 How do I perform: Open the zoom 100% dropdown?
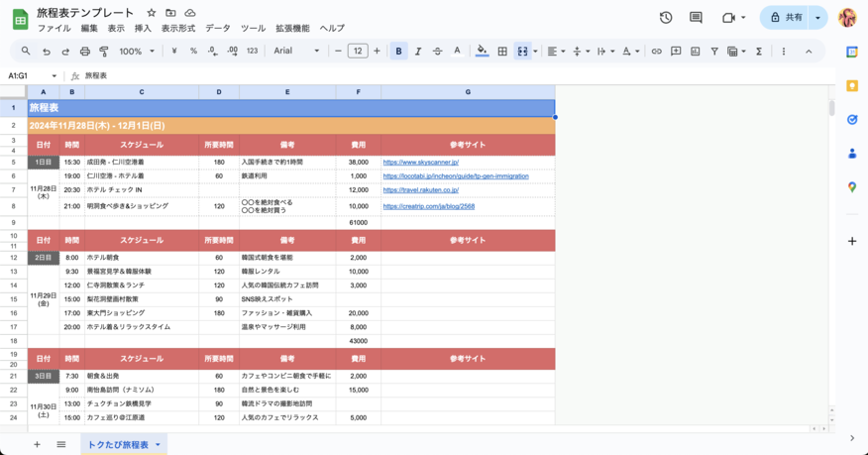[137, 52]
